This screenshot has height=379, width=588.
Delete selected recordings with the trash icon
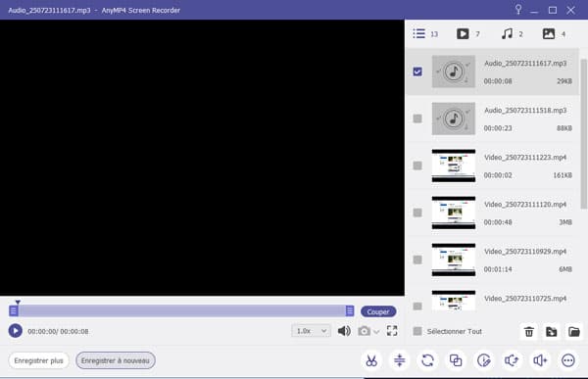529,331
